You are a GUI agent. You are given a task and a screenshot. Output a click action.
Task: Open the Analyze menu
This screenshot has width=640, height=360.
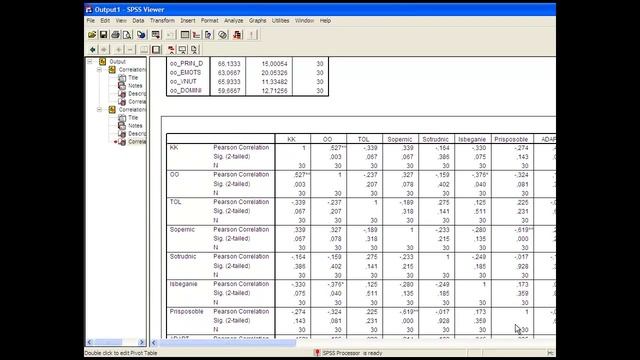[x=233, y=20]
